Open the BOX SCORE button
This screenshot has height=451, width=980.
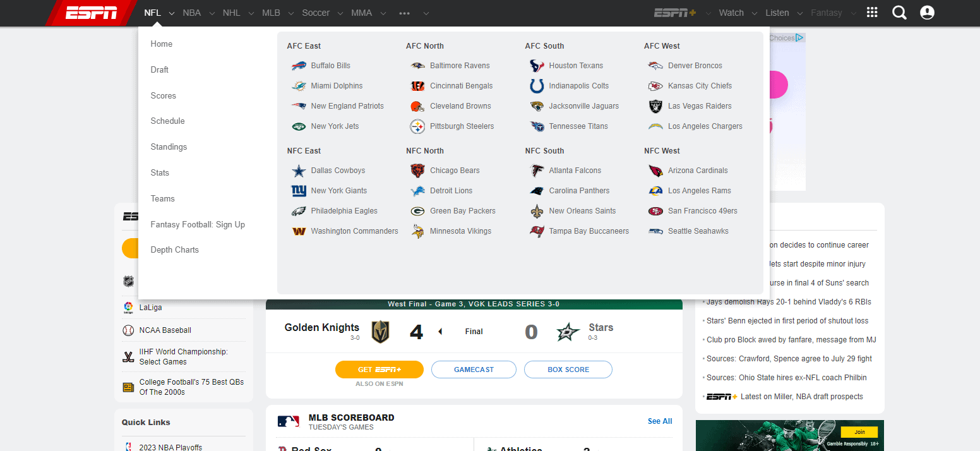(x=568, y=370)
